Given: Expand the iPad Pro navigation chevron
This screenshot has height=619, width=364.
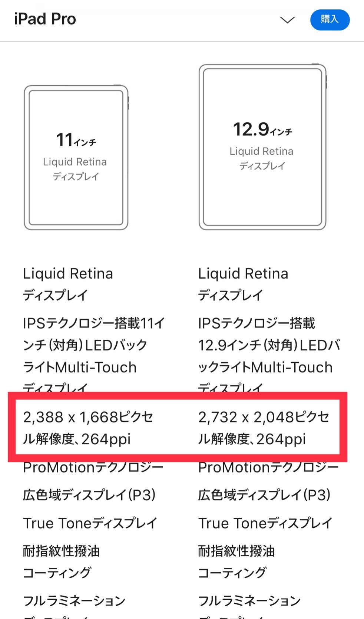Looking at the screenshot, I should click(x=287, y=20).
